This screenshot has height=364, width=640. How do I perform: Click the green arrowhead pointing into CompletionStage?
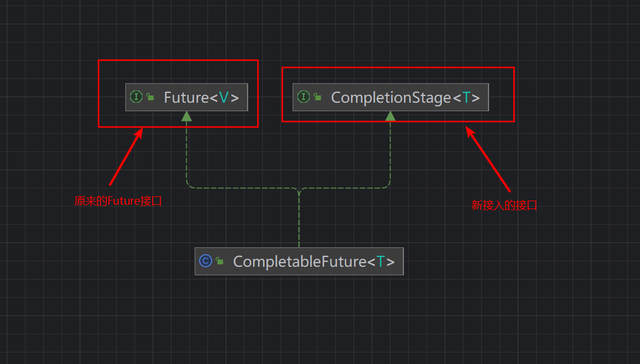(x=391, y=116)
